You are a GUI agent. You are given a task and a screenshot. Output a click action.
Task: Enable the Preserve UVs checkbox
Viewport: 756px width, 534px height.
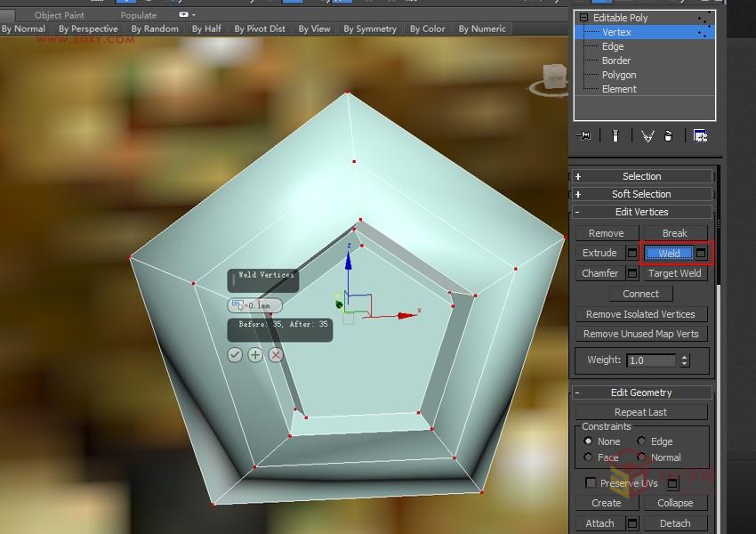591,482
